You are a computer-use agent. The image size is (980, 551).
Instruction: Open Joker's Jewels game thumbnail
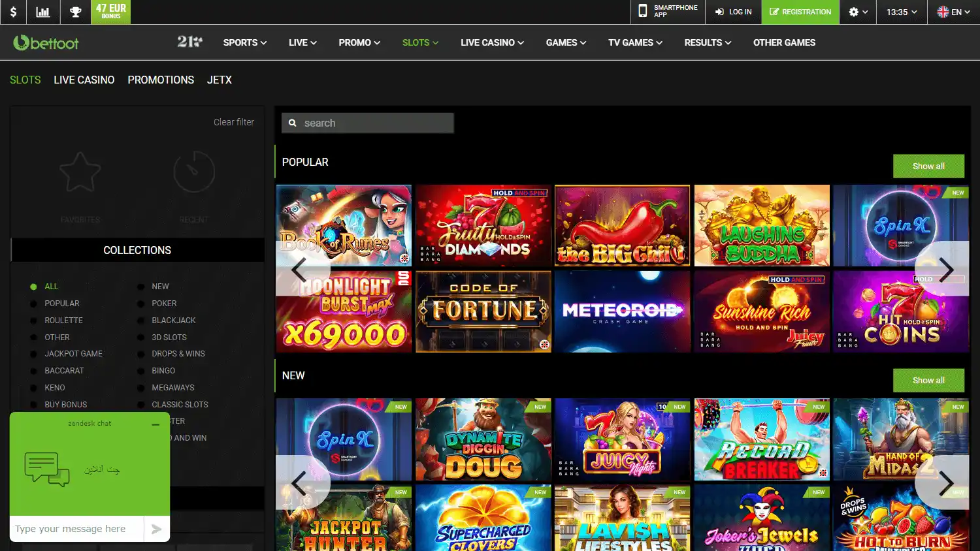(762, 518)
